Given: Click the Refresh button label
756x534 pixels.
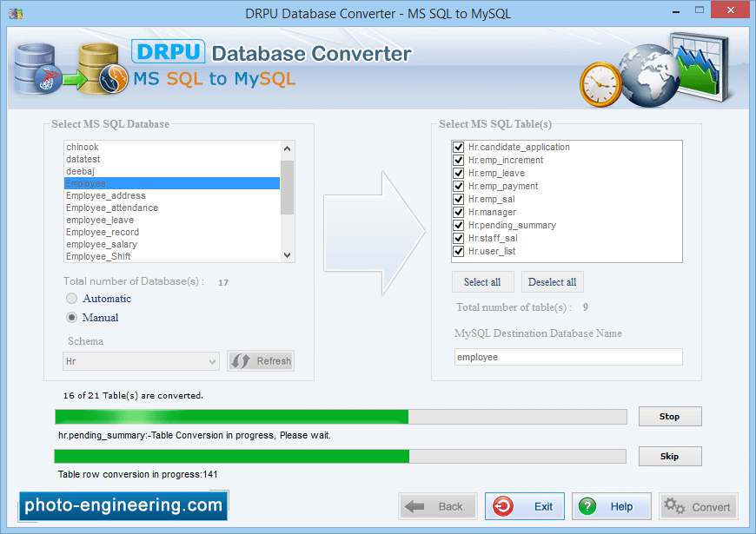Looking at the screenshot, I should click(274, 361).
